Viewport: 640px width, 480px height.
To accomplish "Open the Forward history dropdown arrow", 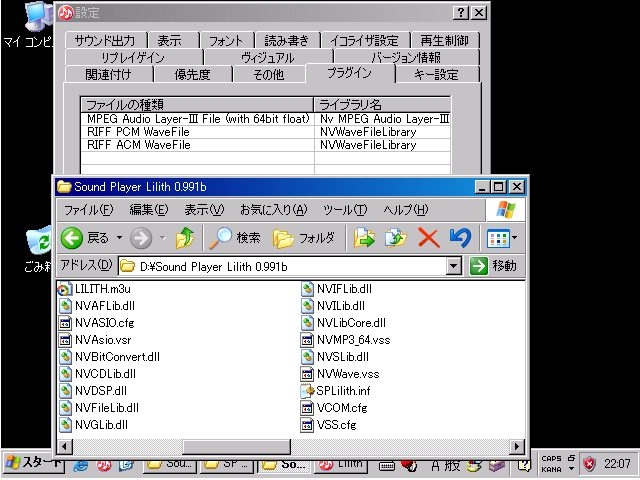I will [x=162, y=238].
